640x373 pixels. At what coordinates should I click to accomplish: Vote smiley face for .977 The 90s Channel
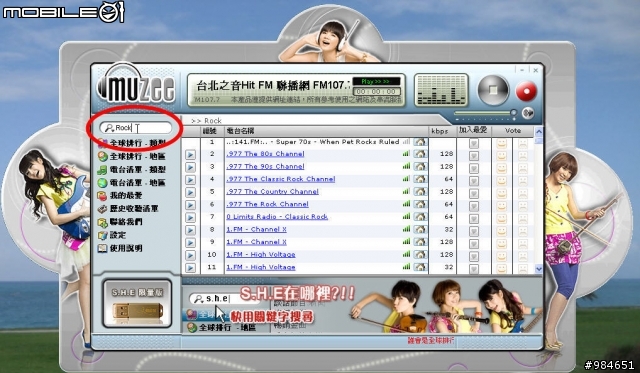pyautogui.click(x=501, y=168)
